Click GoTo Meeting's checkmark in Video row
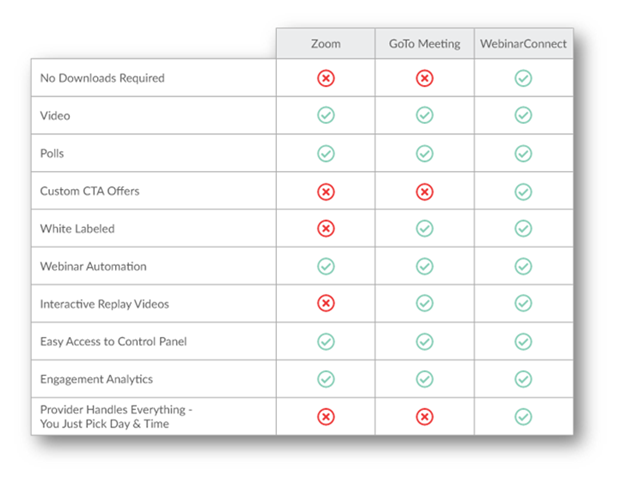Image resolution: width=624 pixels, height=484 pixels. tap(425, 115)
